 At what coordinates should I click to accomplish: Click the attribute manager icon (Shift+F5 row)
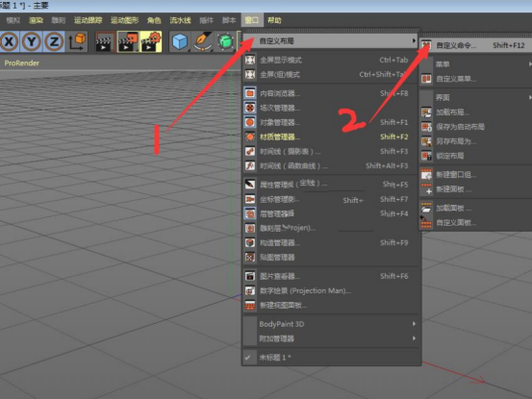click(250, 185)
